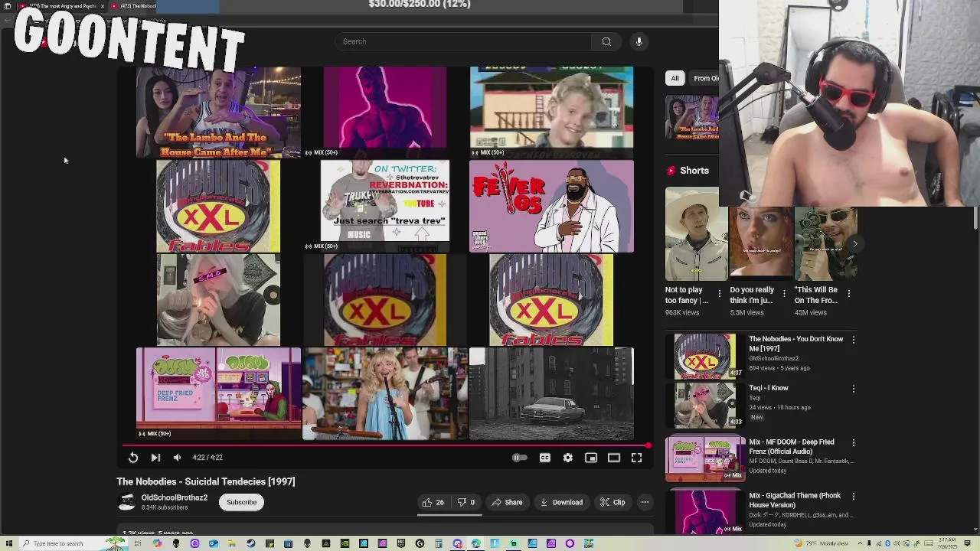Screen dimensions: 980x551
Task: Open the More actions menu below the video
Action: [x=645, y=502]
